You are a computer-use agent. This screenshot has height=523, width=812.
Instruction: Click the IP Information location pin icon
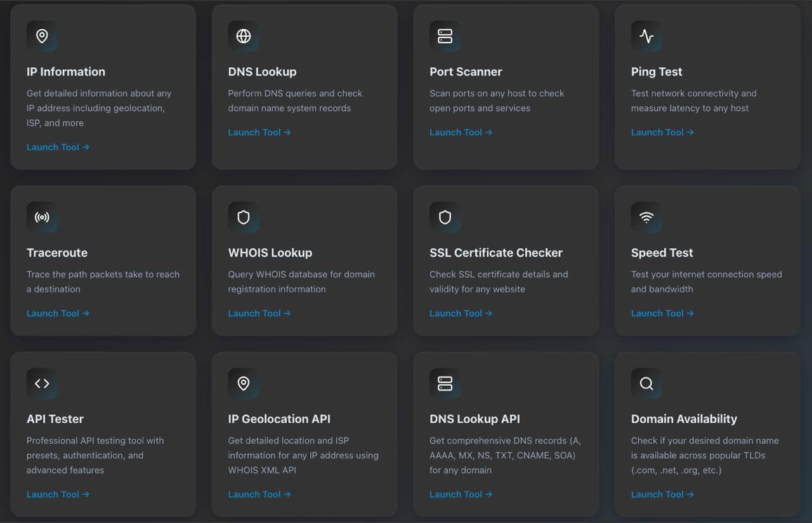[41, 36]
